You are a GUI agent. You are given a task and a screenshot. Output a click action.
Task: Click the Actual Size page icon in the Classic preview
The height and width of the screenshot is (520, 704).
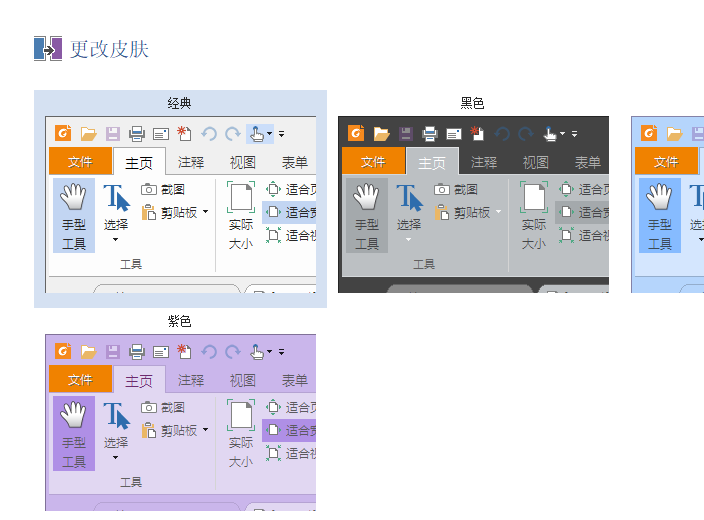point(241,196)
